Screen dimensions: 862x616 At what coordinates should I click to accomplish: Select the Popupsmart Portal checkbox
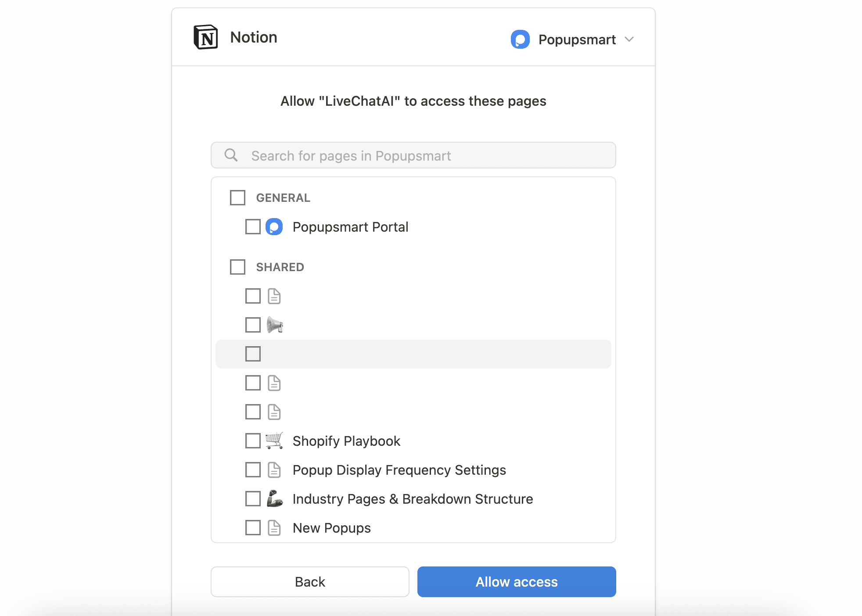(253, 227)
